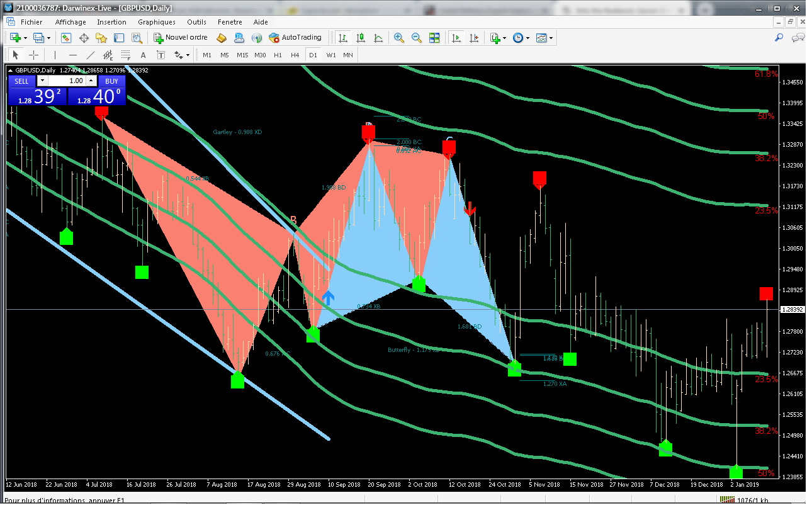Toggle AutoTrading on or off

click(x=295, y=38)
